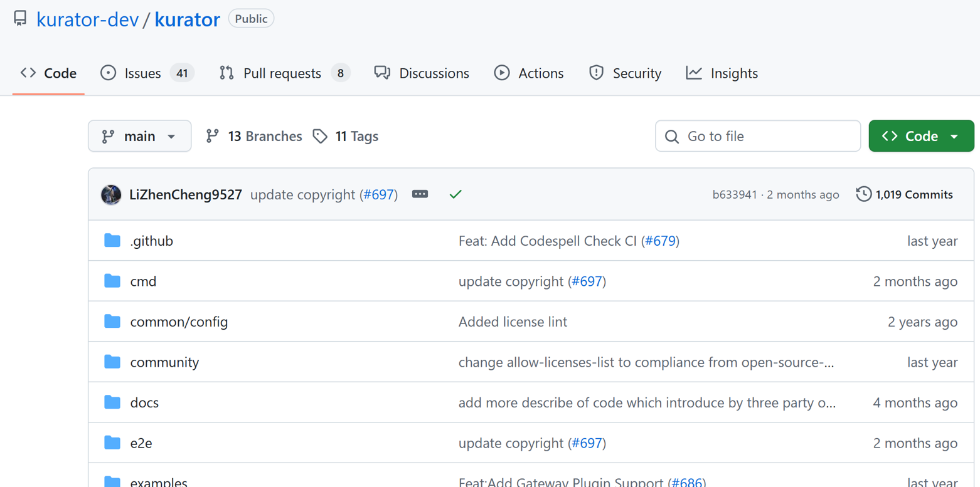
Task: Click the branch icon beside 13 Branches
Action: point(213,136)
